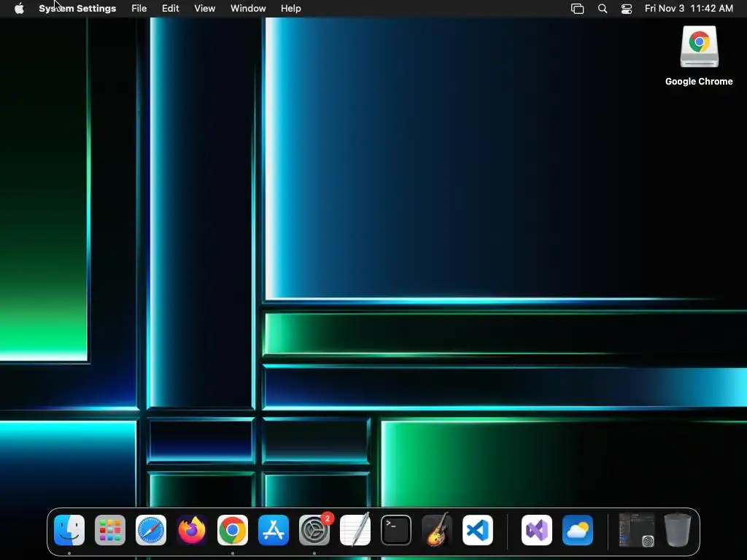Open Launchpad from the Dock
This screenshot has width=747, height=560.
[110, 530]
